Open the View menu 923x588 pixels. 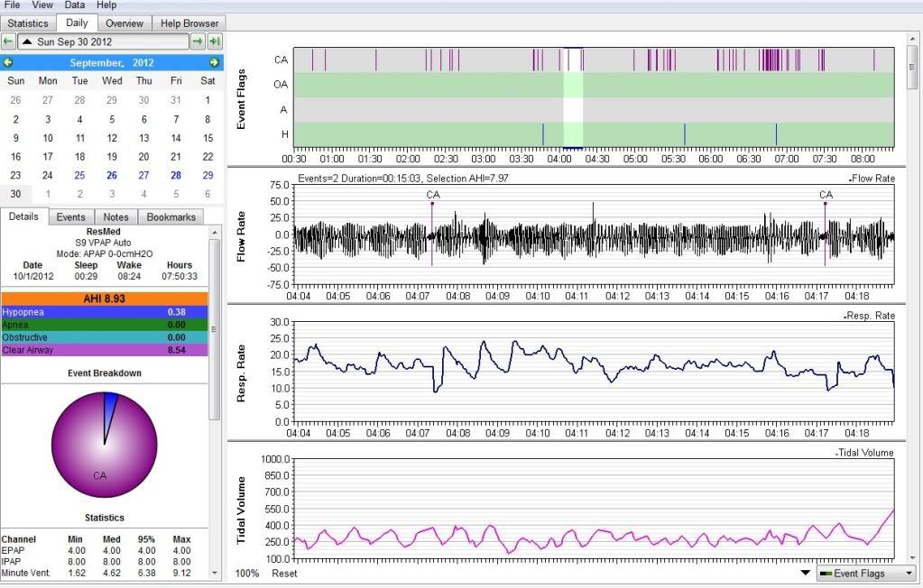tap(42, 5)
